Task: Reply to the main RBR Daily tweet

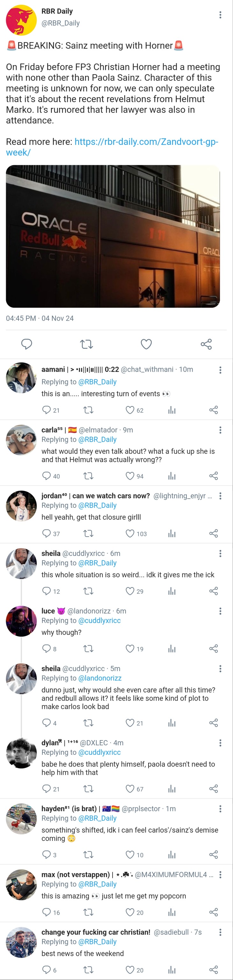Action: point(26,344)
